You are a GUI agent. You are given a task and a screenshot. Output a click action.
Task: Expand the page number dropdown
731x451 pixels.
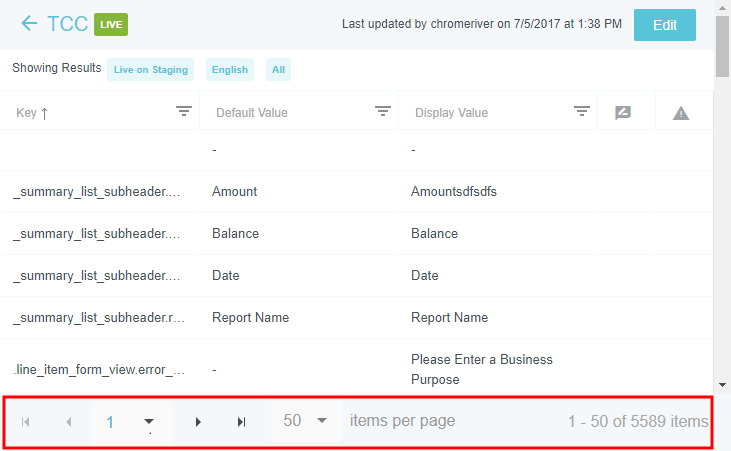pos(149,422)
